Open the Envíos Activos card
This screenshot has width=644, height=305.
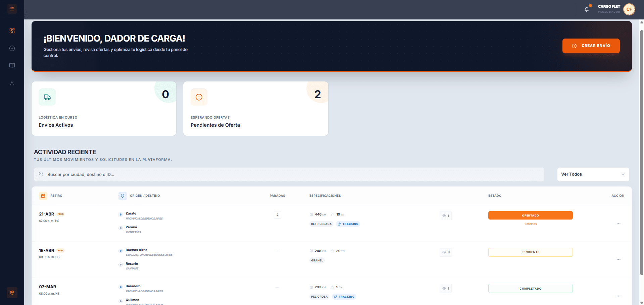104,109
